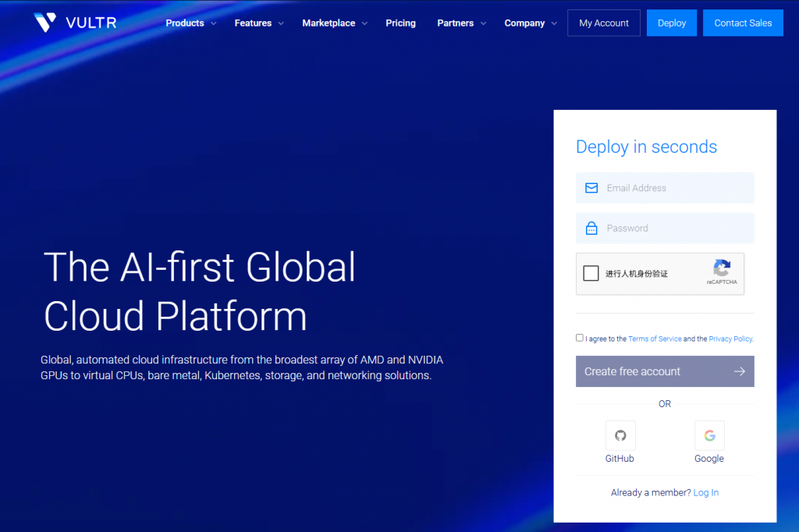Expand the Marketplace chevron
This screenshot has height=532, width=799.
[364, 23]
